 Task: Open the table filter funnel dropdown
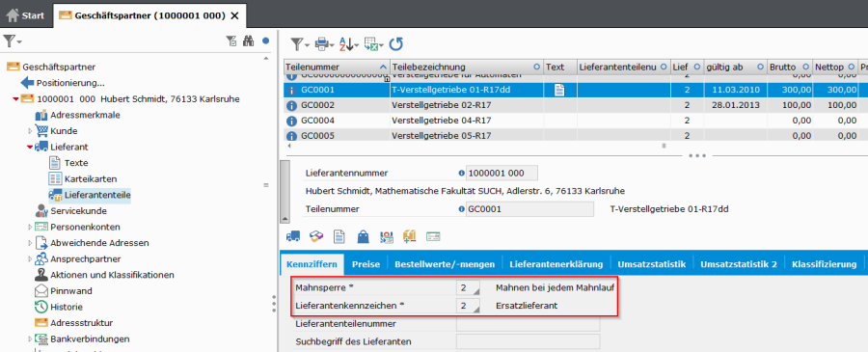click(x=300, y=43)
